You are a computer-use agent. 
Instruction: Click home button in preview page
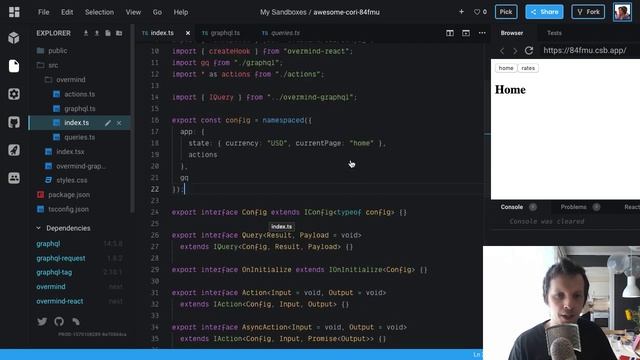click(506, 68)
